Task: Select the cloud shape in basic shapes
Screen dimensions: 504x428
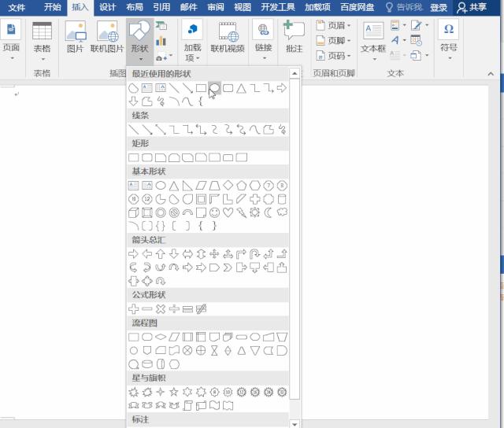Action: pos(282,212)
